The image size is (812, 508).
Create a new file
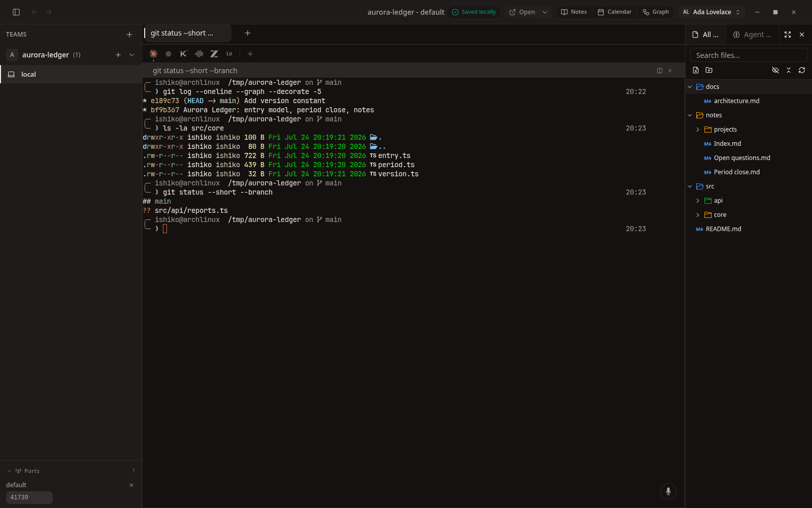(x=696, y=70)
